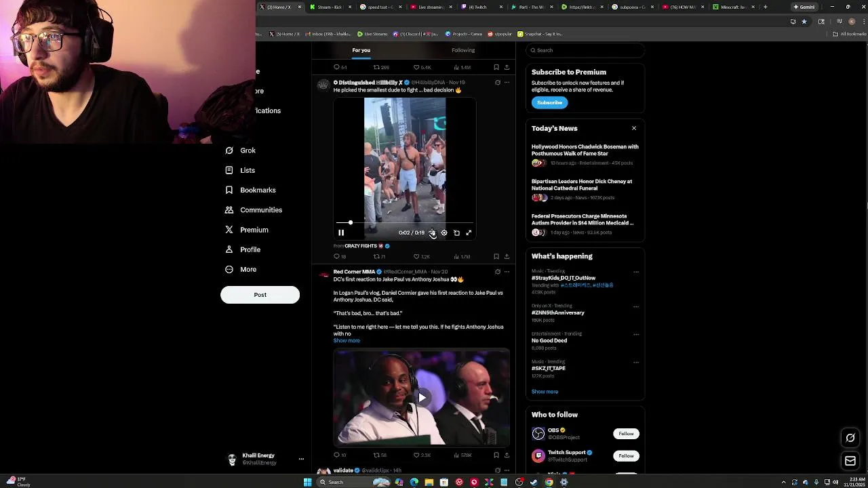Follow Twitch Support account

626,455
